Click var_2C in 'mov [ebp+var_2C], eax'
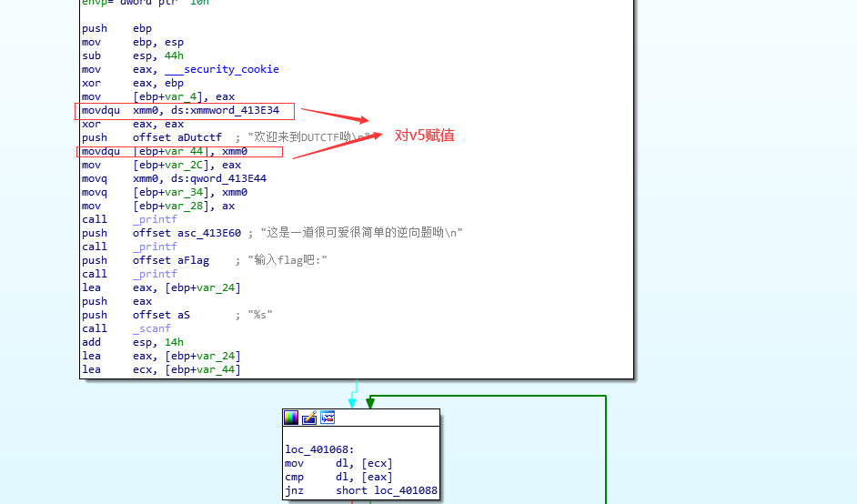 tap(184, 165)
